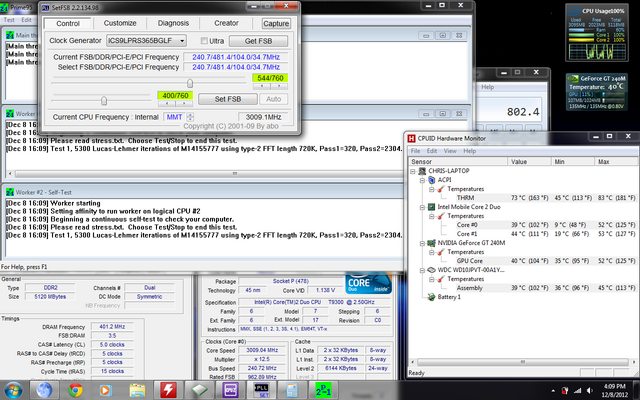Open the Diagnosis tab in SetFSB

(173, 23)
